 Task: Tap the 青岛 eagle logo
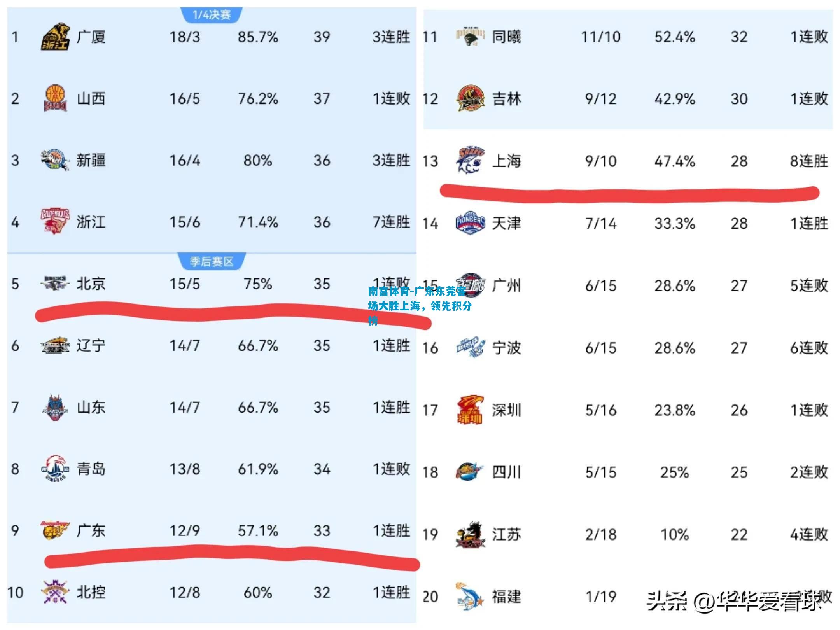[x=55, y=469]
